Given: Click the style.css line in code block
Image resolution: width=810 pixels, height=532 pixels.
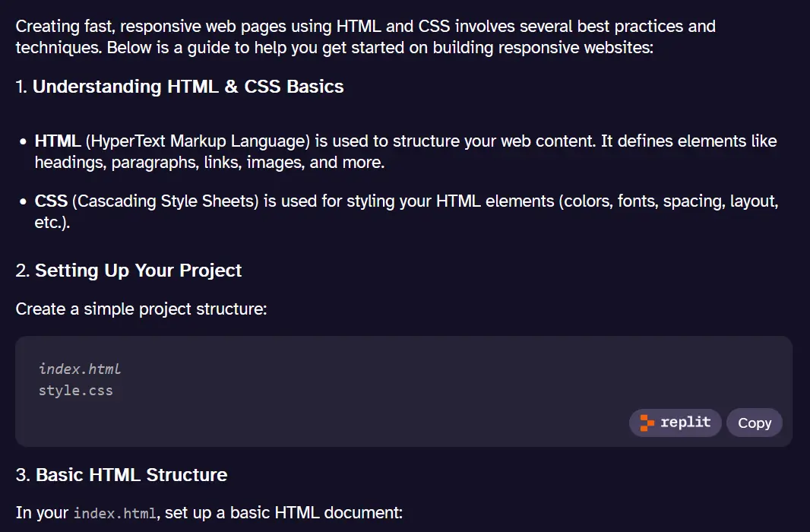Looking at the screenshot, I should tap(75, 391).
